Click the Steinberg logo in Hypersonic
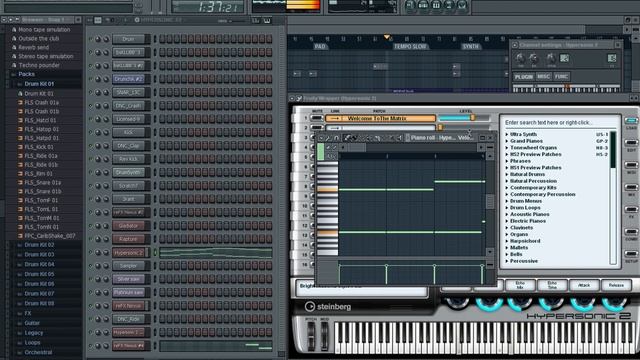The height and width of the screenshot is (360, 640). coord(328,307)
